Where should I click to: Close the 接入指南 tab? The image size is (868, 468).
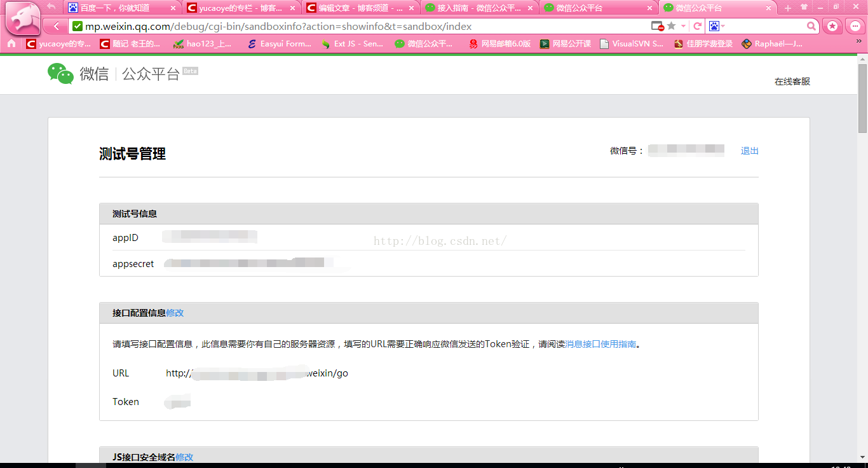[x=531, y=8]
